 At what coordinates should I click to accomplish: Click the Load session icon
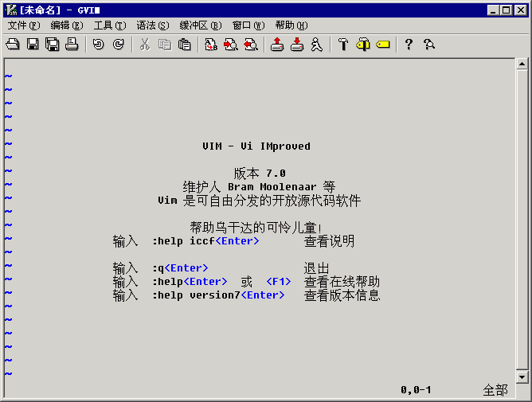pyautogui.click(x=277, y=45)
